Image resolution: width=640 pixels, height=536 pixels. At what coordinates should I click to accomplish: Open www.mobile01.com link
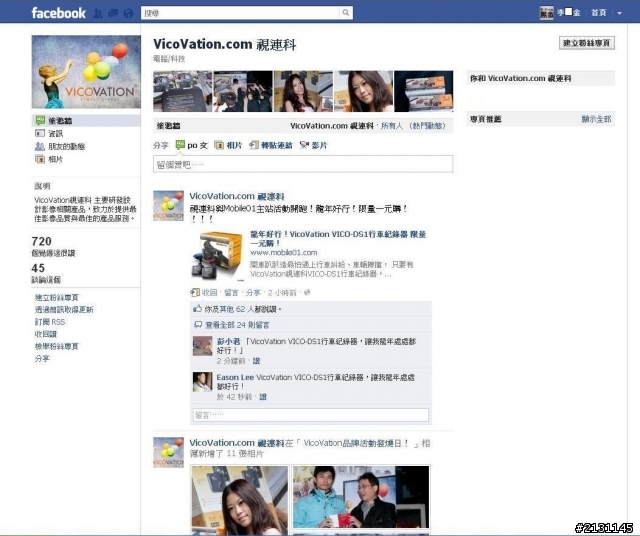pyautogui.click(x=284, y=253)
